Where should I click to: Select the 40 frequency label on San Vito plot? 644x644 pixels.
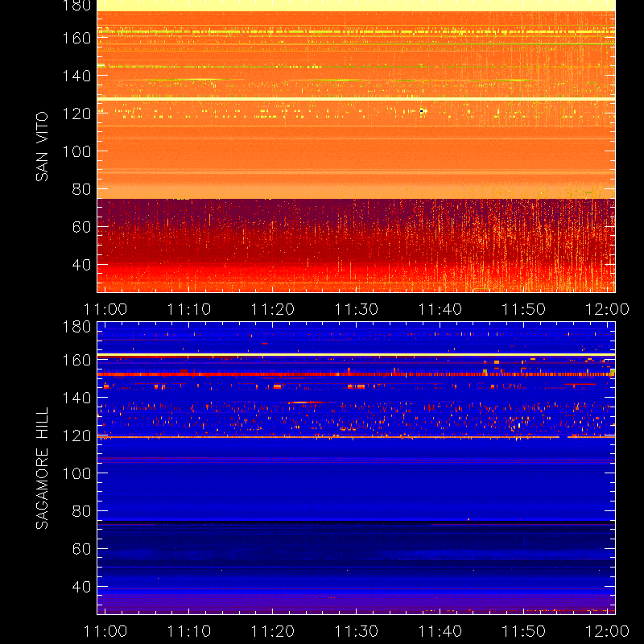(82, 265)
